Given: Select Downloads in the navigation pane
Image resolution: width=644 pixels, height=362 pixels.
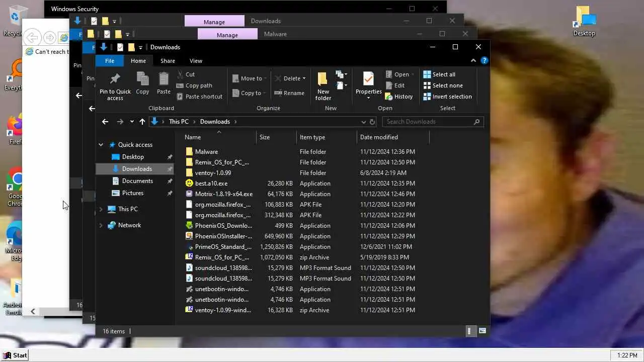Looking at the screenshot, I should [x=137, y=169].
